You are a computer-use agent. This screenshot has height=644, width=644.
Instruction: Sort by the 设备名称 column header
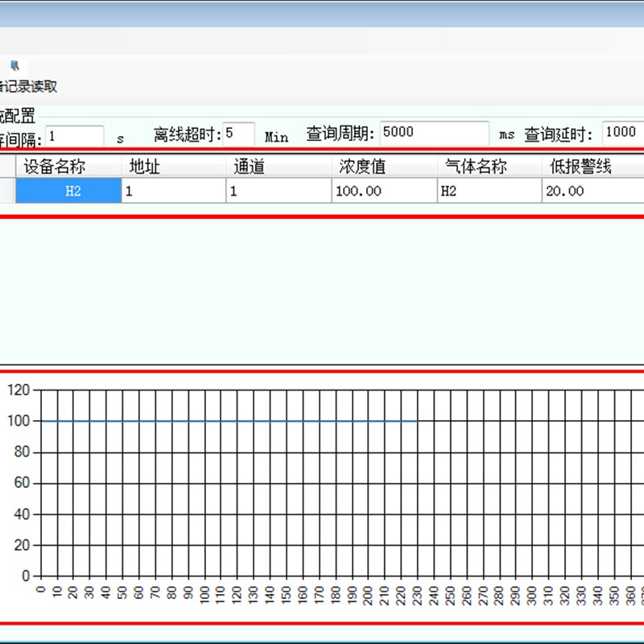(x=68, y=167)
